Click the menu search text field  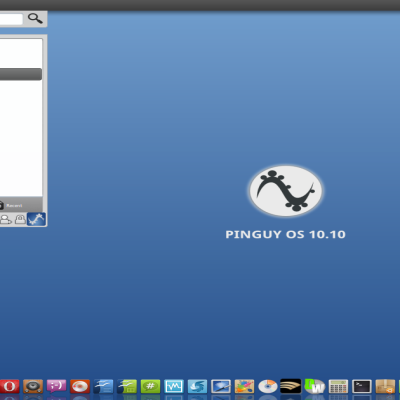(11, 19)
